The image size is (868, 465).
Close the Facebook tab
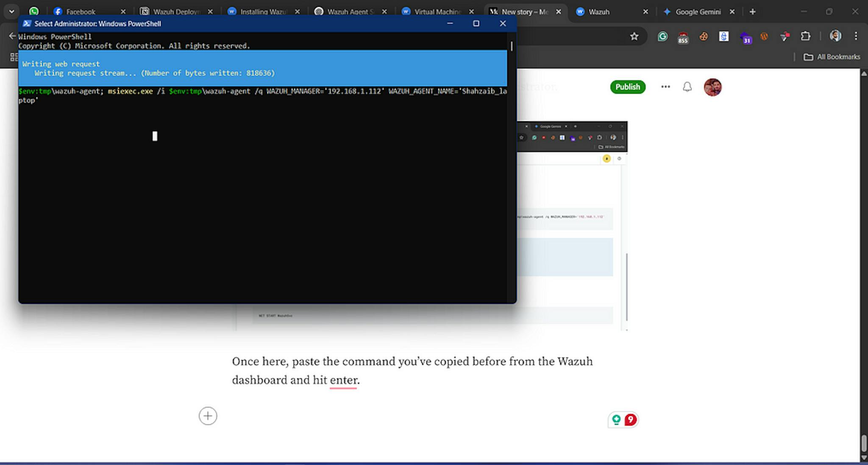click(x=123, y=12)
